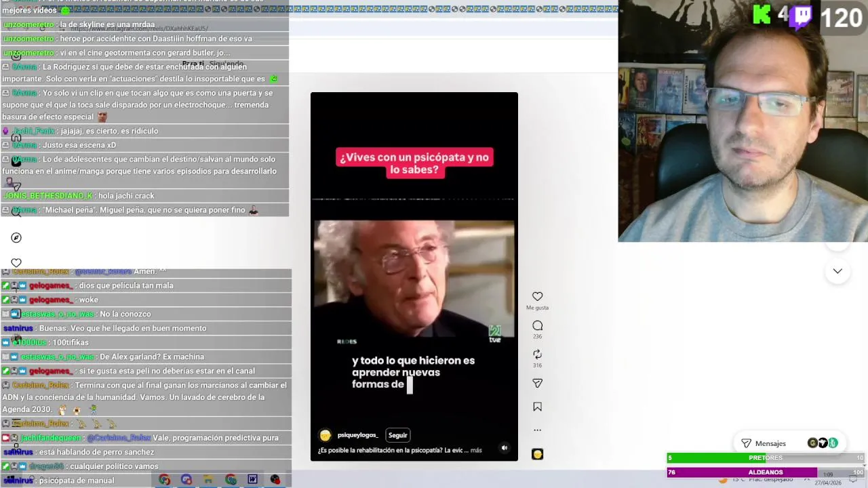Open the reel's three-dot more options
This screenshot has height=488, width=868.
pyautogui.click(x=537, y=430)
